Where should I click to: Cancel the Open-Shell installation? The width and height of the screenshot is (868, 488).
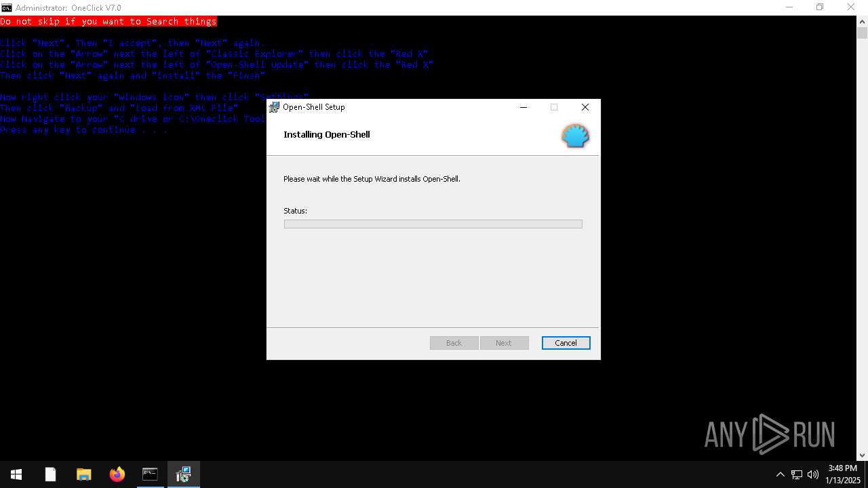click(x=566, y=343)
